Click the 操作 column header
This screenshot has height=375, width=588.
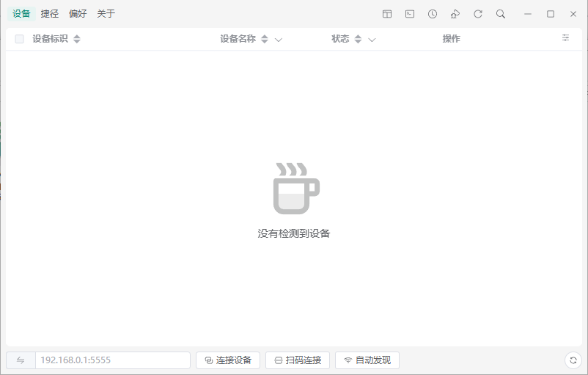click(x=451, y=39)
